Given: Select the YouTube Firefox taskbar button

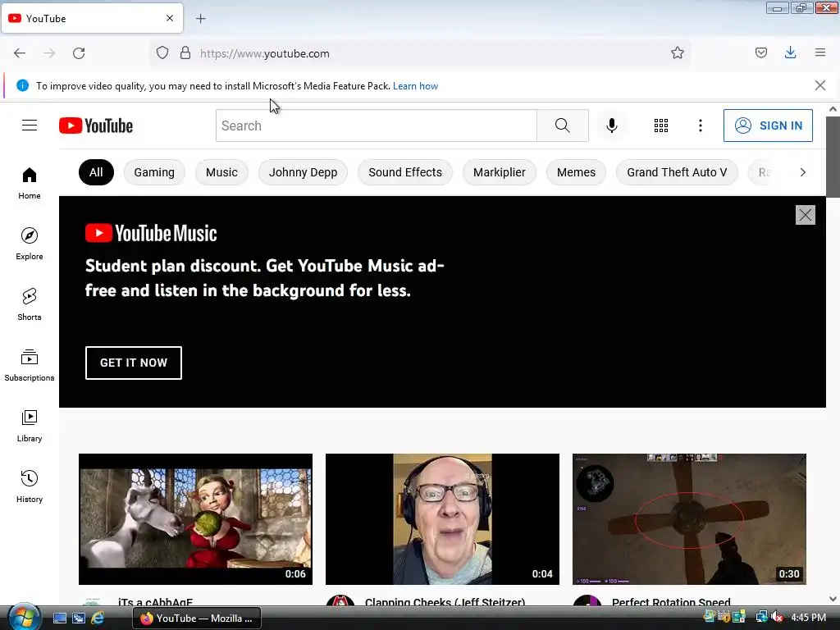Looking at the screenshot, I should pos(197,619).
